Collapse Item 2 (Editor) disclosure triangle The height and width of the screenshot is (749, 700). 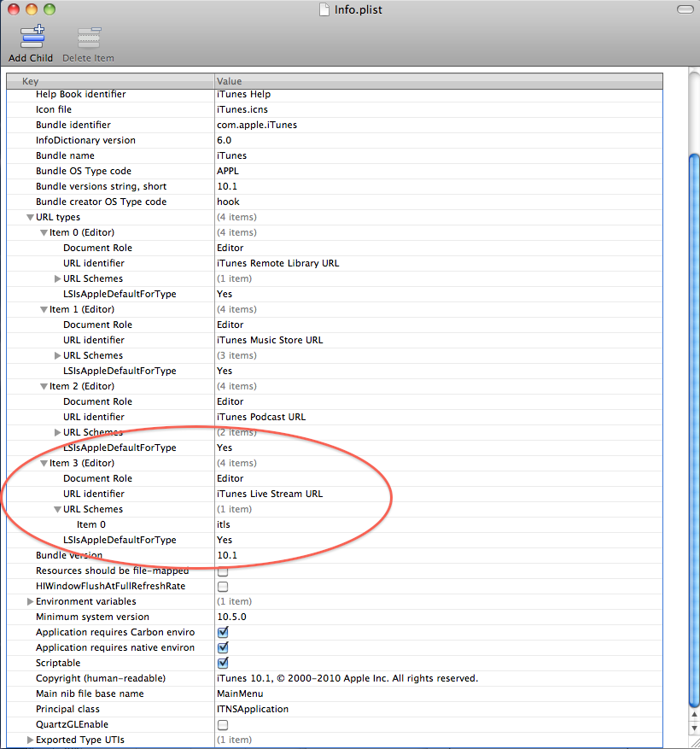click(44, 386)
